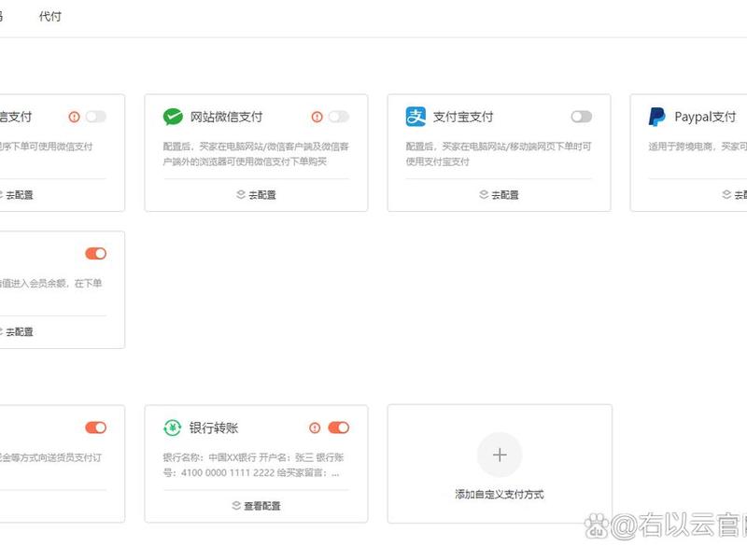Click warning icon on 网站微信支付 card
This screenshot has height=560, width=747.
click(317, 117)
